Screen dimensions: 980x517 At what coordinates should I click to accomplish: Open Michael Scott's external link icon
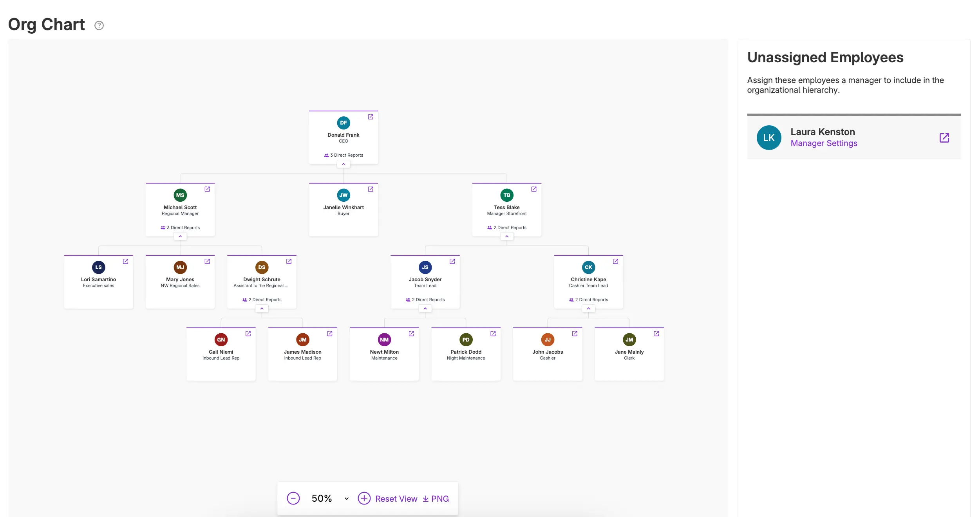[207, 189]
